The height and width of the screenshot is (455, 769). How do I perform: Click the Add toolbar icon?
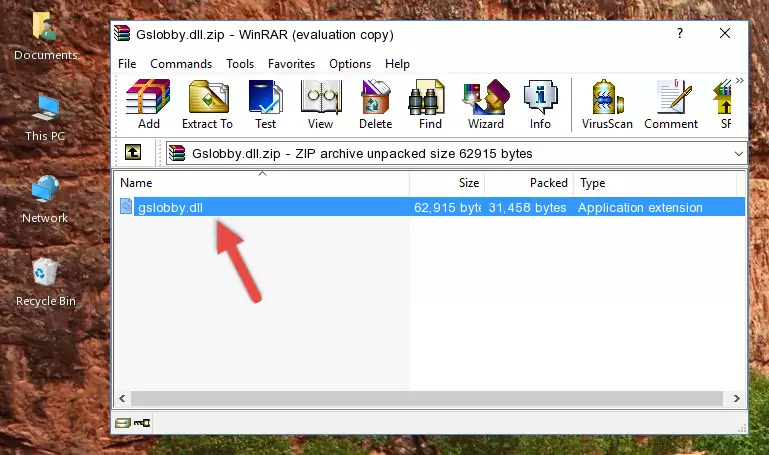click(148, 104)
